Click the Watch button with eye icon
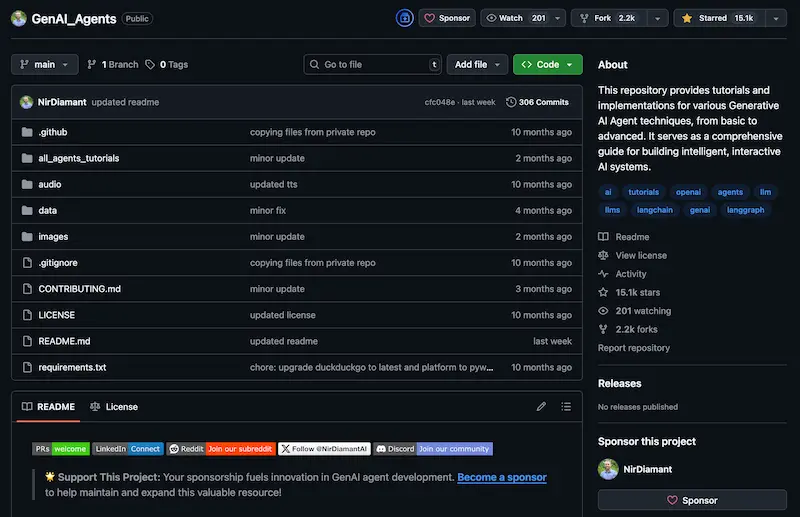 tap(515, 18)
